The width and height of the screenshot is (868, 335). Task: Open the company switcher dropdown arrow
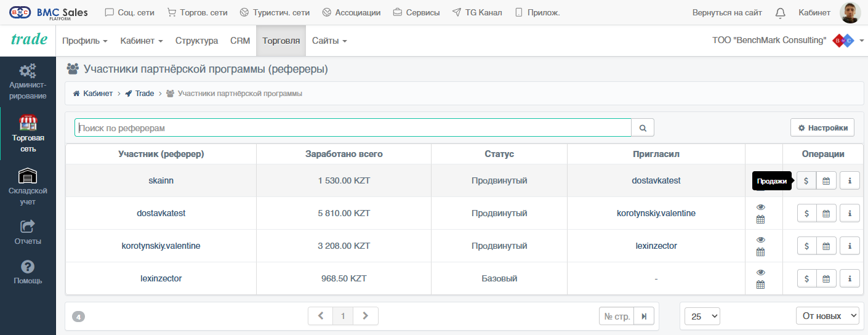point(862,41)
